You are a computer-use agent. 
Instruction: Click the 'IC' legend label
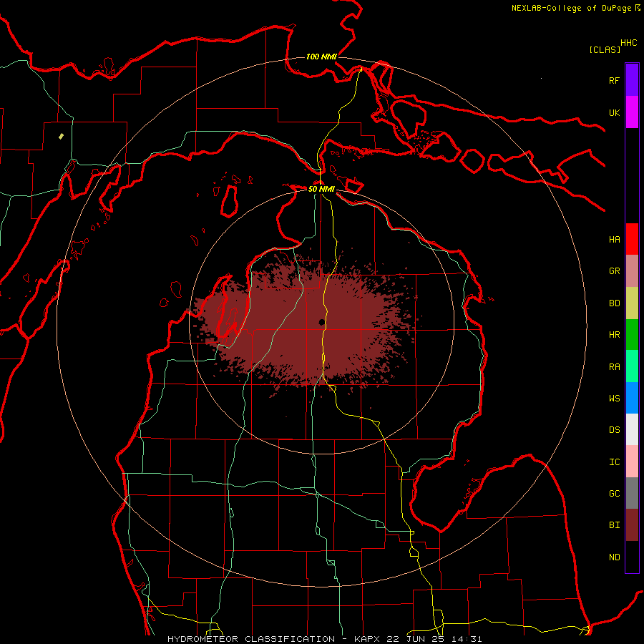614,462
